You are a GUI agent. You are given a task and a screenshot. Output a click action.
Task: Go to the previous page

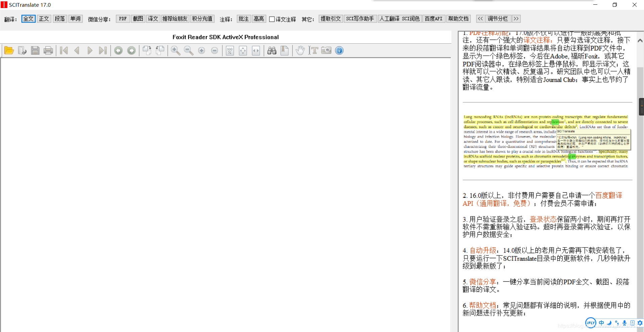(x=77, y=51)
